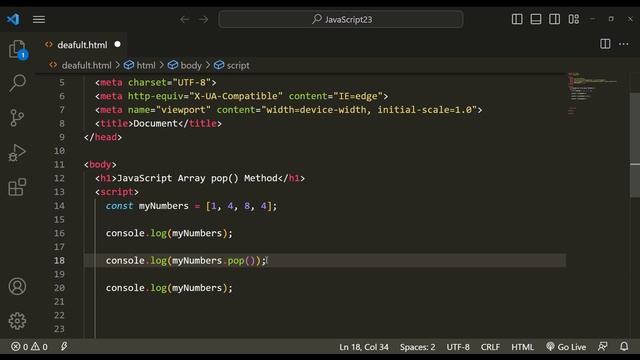Click the html breadcrumb item
Image resolution: width=640 pixels, height=360 pixels.
tap(146, 65)
